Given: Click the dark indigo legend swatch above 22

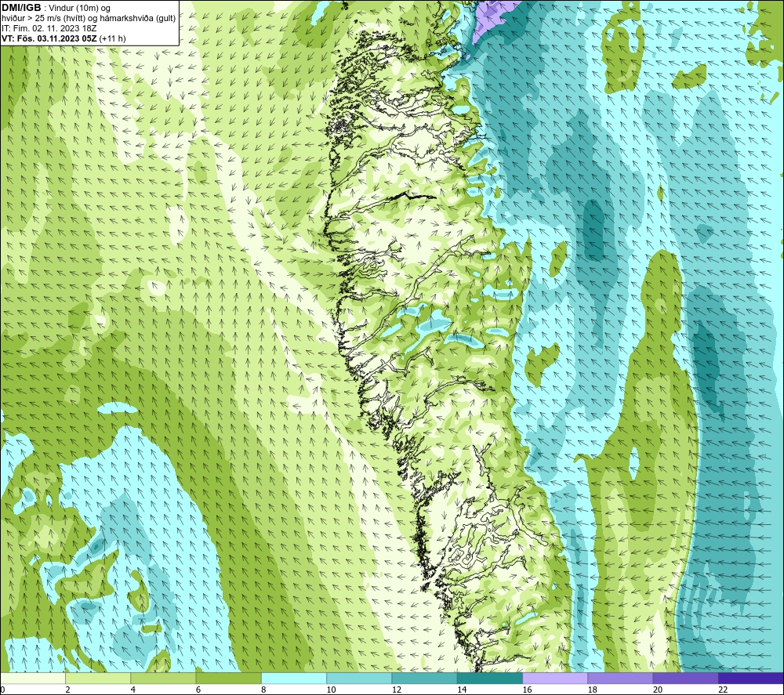Looking at the screenshot, I should tap(751, 678).
